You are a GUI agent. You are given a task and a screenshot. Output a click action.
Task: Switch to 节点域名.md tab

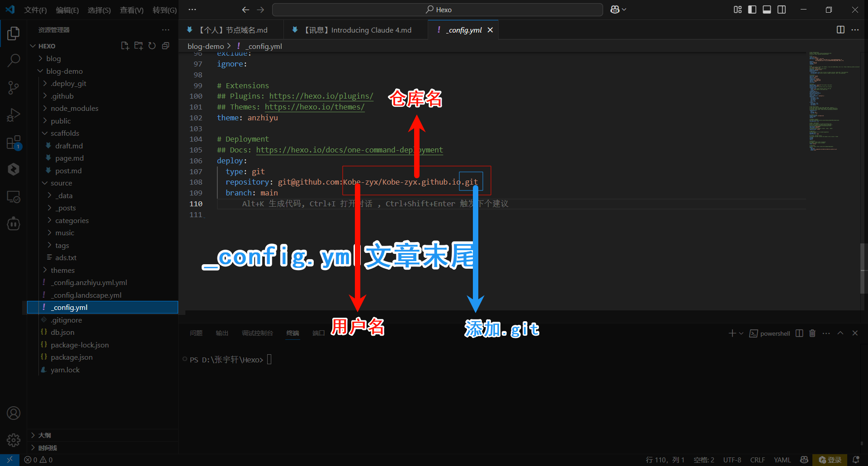(231, 30)
